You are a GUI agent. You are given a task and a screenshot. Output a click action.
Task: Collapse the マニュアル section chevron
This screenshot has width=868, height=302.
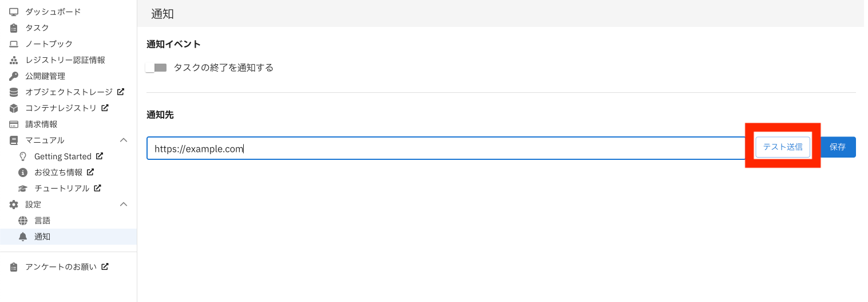click(123, 140)
